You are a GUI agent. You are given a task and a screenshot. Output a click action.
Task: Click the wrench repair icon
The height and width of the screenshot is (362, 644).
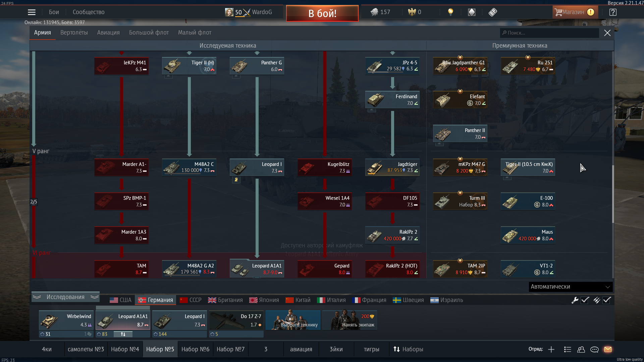[575, 300]
